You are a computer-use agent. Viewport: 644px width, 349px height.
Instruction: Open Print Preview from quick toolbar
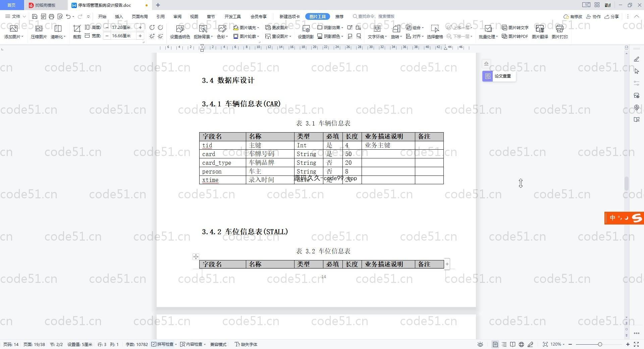[x=60, y=16]
